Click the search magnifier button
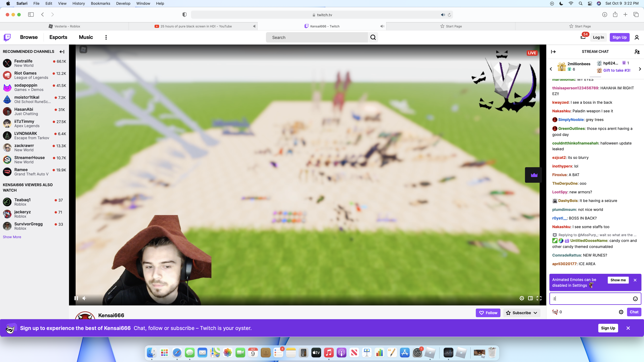The image size is (644, 362). (x=373, y=37)
